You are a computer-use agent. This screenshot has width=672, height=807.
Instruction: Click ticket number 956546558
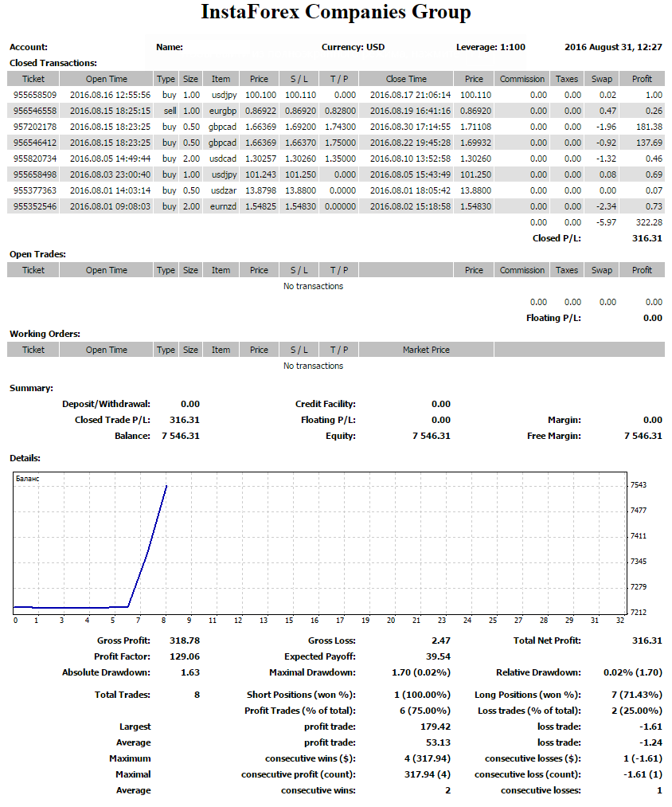pyautogui.click(x=35, y=112)
